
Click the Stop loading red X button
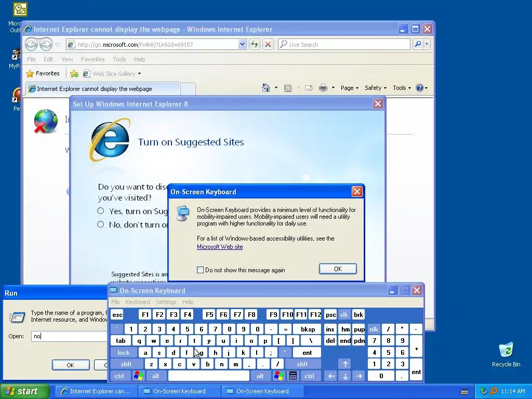pyautogui.click(x=268, y=44)
